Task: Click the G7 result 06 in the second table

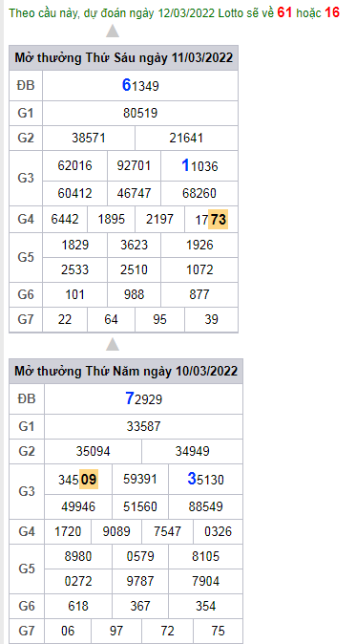Action: pyautogui.click(x=68, y=631)
